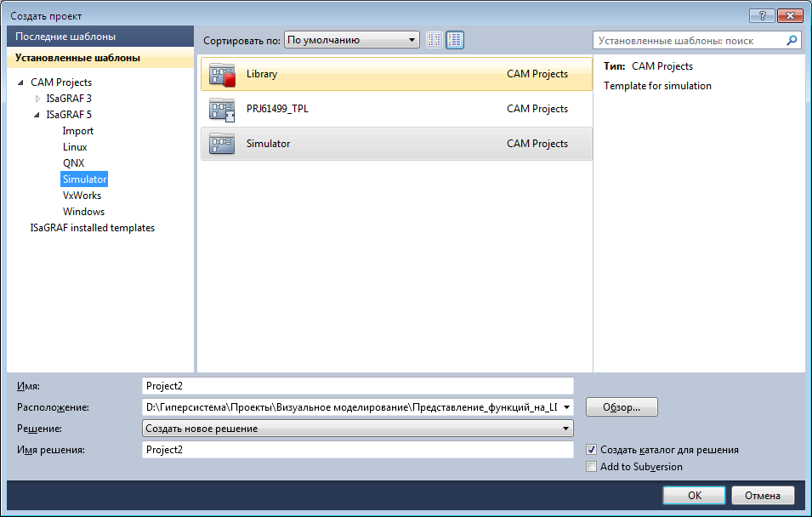
Task: Switch to medium icons list view
Action: [455, 40]
